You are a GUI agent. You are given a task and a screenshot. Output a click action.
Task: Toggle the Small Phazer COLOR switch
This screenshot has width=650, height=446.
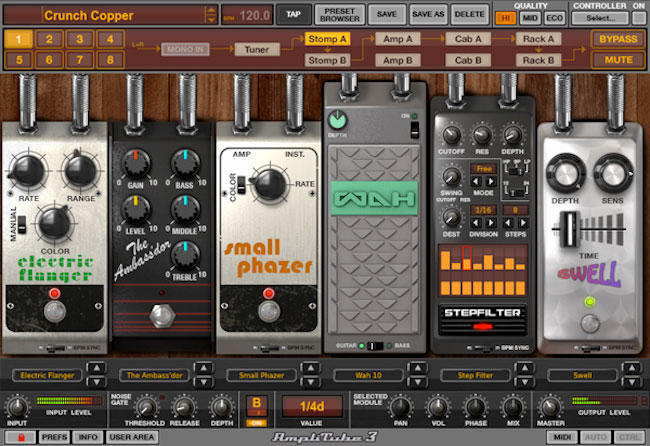(241, 185)
